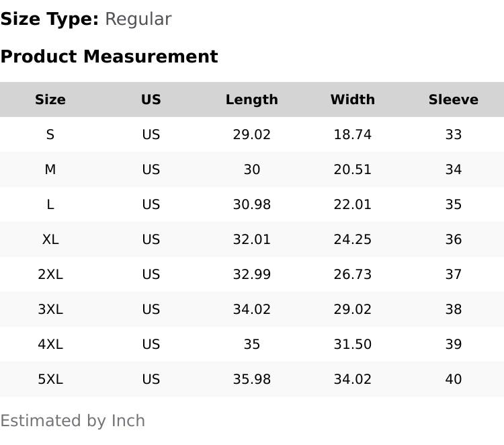Image resolution: width=504 pixels, height=445 pixels.
Task: Click width value 31.50 for 4XL
Action: click(353, 344)
